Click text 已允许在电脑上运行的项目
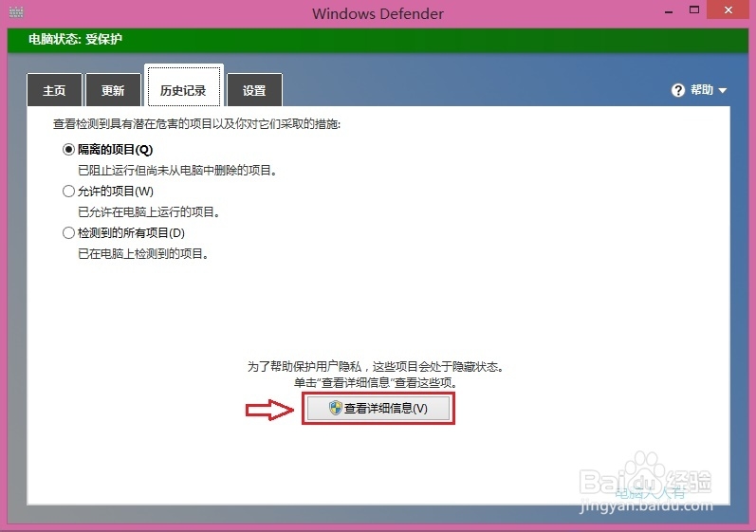 point(149,212)
